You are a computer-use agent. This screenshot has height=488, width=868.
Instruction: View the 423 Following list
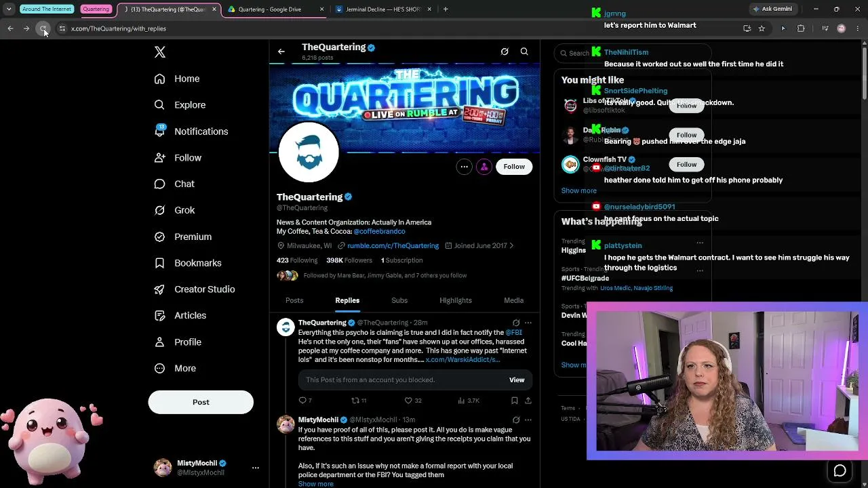[x=297, y=260]
